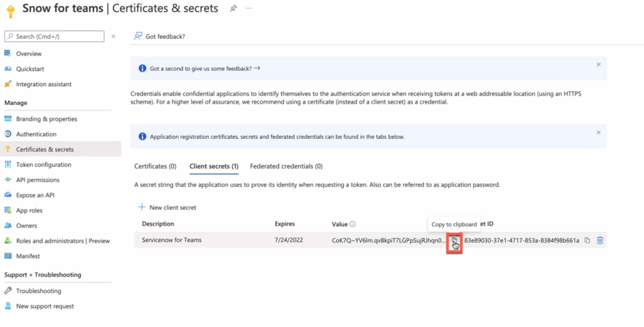The image size is (644, 327).
Task: Open Branding & properties
Action: point(46,119)
